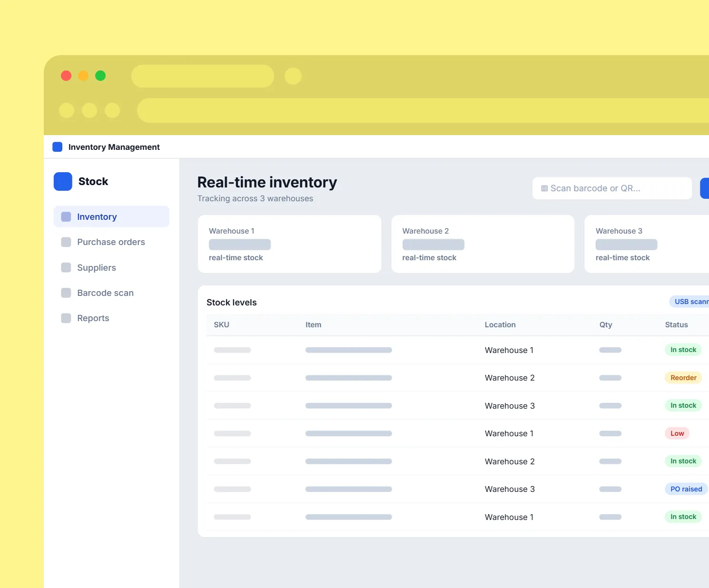Sort by Status column header
This screenshot has height=588, width=709.
coord(677,324)
